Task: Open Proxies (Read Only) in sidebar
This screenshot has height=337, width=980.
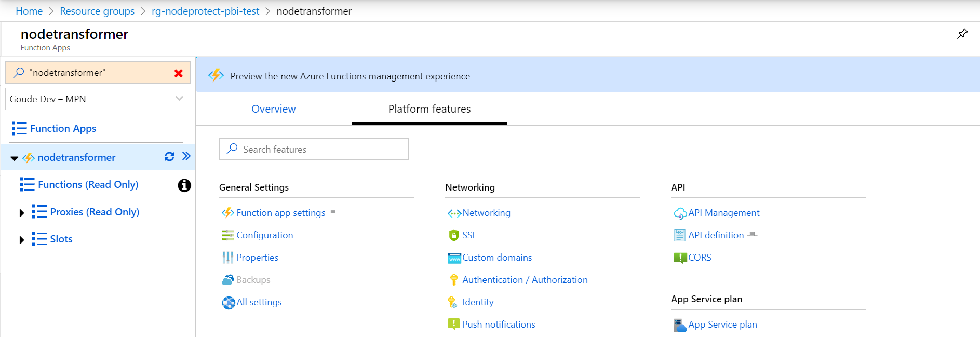Action: 95,212
